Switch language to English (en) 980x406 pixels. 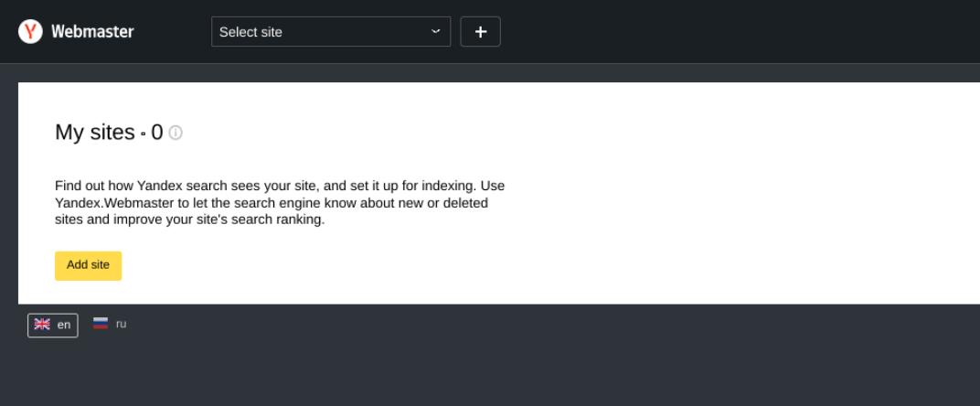(52, 326)
